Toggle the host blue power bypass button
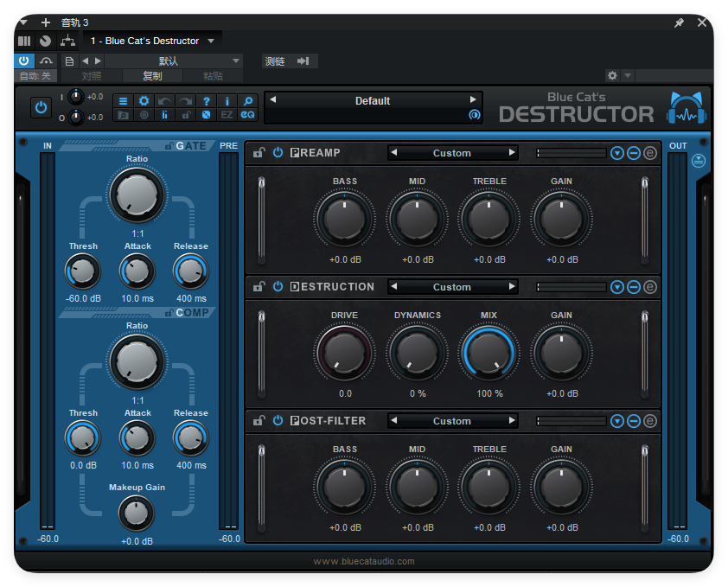728x587 pixels. 23,61
